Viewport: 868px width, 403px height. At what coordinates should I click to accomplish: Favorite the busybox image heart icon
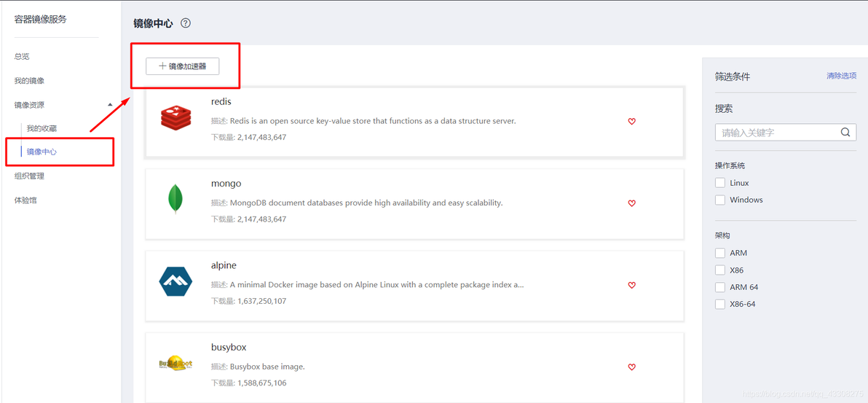click(631, 367)
